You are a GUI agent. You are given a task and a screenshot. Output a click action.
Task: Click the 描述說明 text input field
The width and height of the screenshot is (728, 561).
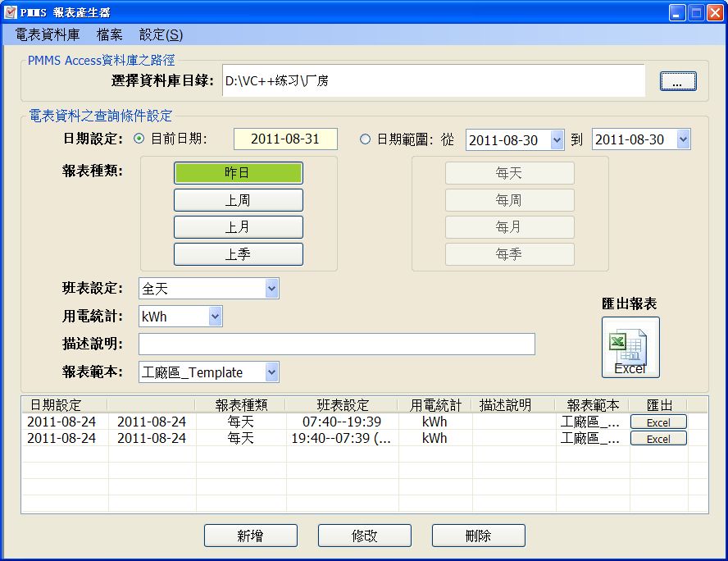click(337, 344)
